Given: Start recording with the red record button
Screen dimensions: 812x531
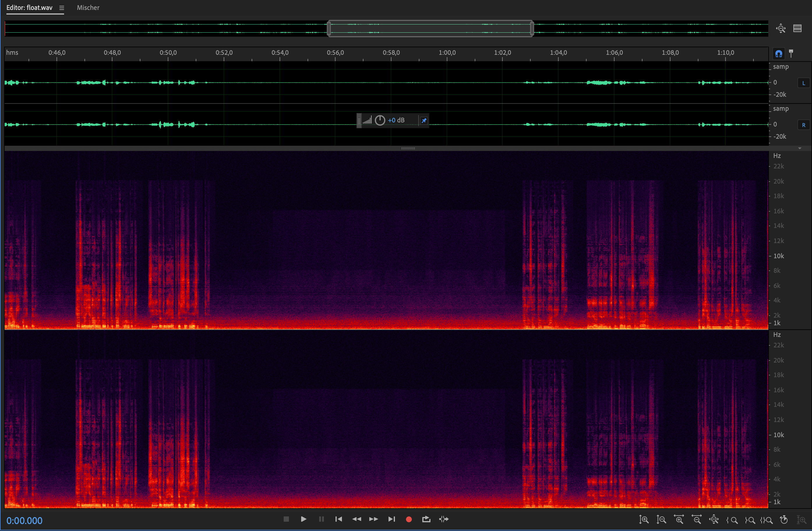Looking at the screenshot, I should coord(409,519).
